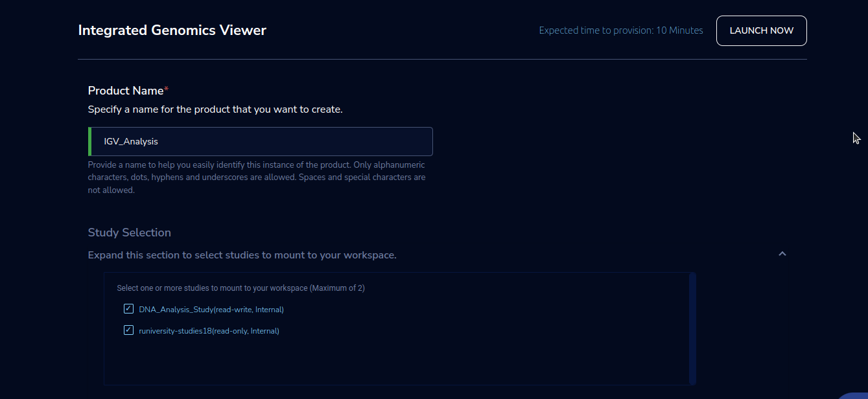
Task: Click the Integrated Genomics Viewer title
Action: pyautogui.click(x=172, y=30)
